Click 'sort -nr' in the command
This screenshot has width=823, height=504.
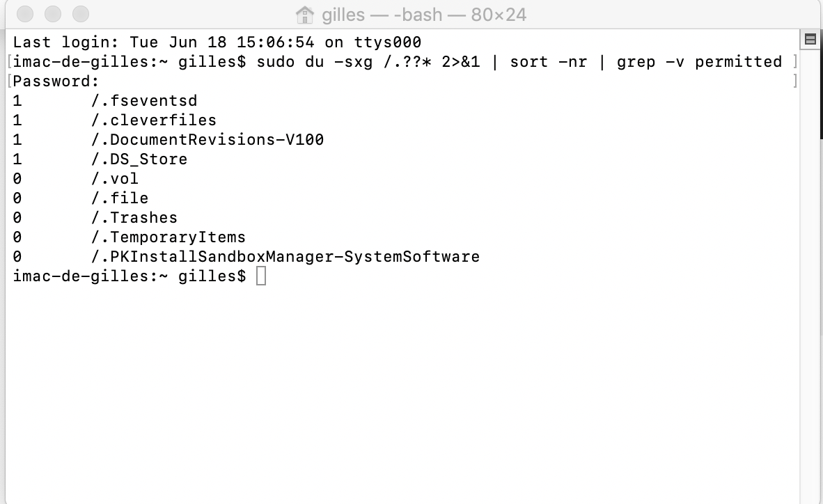pyautogui.click(x=549, y=62)
